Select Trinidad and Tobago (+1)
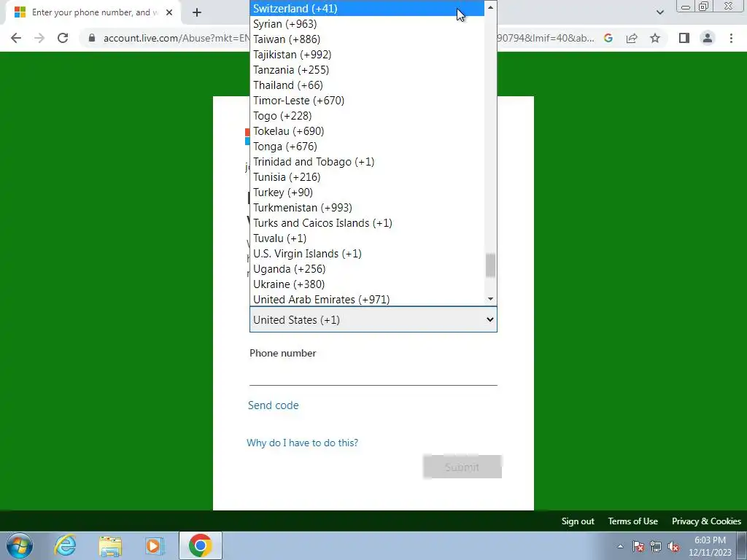 (367, 161)
